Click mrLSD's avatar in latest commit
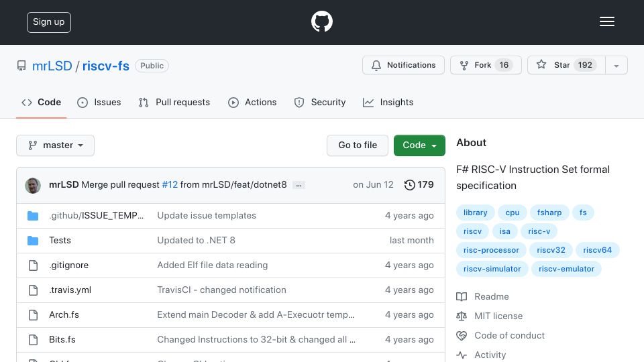This screenshot has width=644, height=362. point(33,186)
